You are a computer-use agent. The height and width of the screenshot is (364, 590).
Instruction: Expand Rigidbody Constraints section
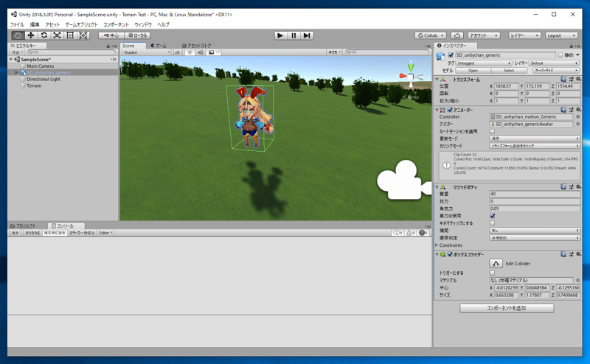click(437, 245)
